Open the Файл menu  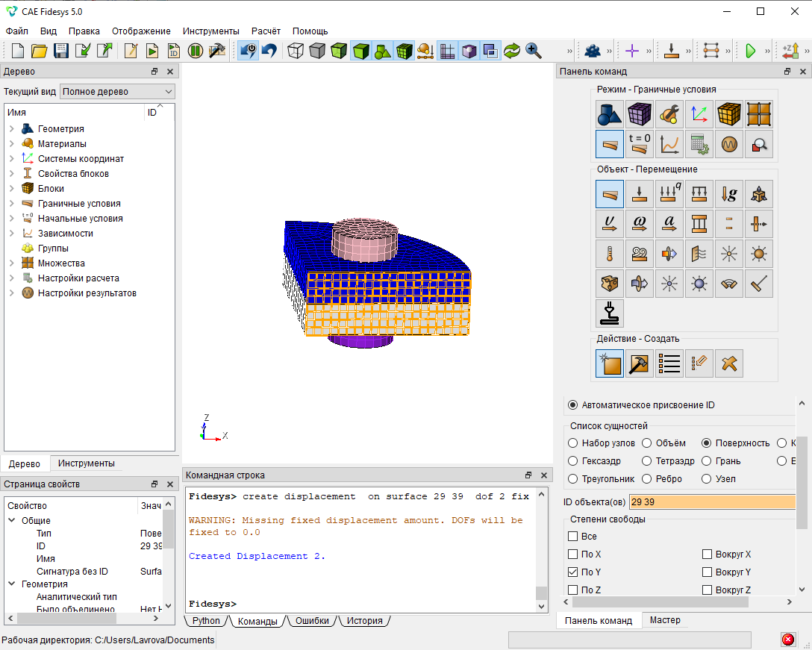17,31
